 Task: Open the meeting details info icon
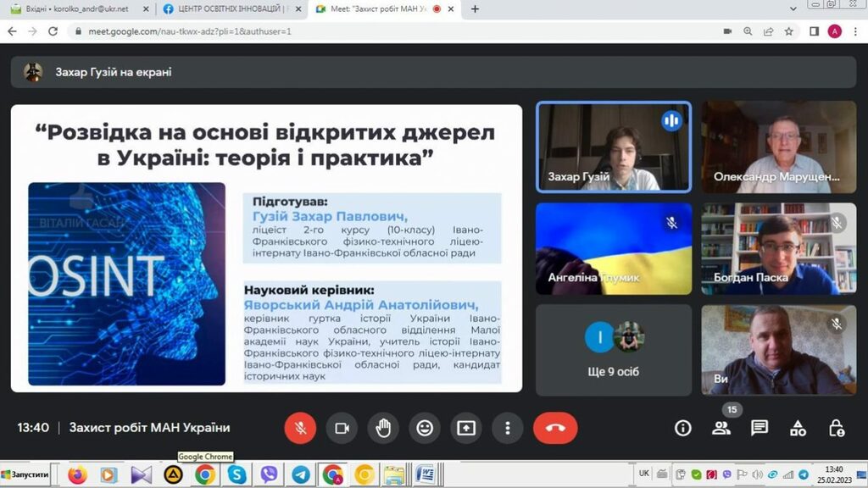pyautogui.click(x=682, y=428)
